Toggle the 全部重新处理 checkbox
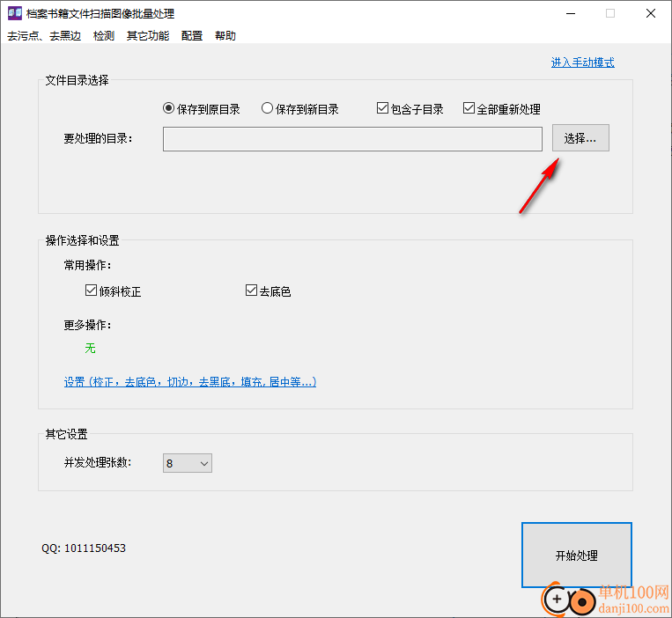This screenshot has width=672, height=618. click(469, 108)
